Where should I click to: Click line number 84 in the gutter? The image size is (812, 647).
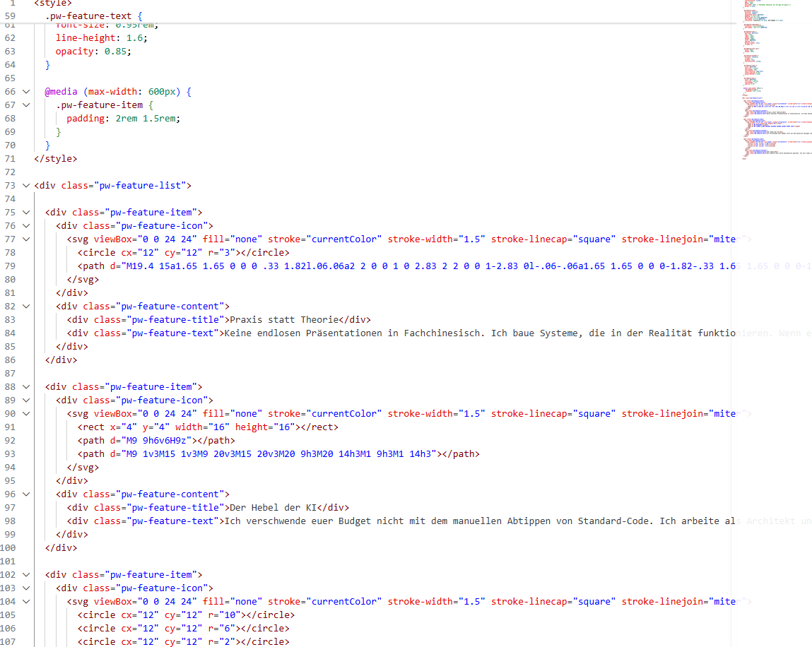coord(10,333)
